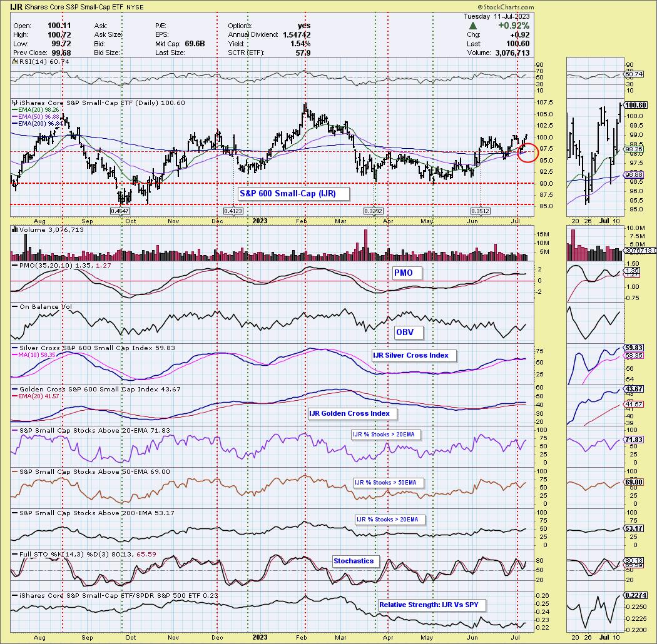
Task: Click the On Balance Vol panel title
Action: pyautogui.click(x=42, y=307)
